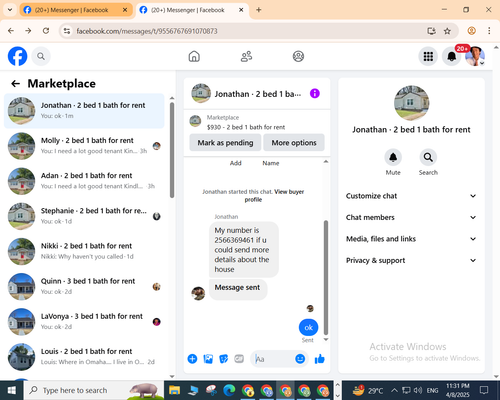Open LaVonya's conversation
This screenshot has width=500, height=400.
[84, 322]
